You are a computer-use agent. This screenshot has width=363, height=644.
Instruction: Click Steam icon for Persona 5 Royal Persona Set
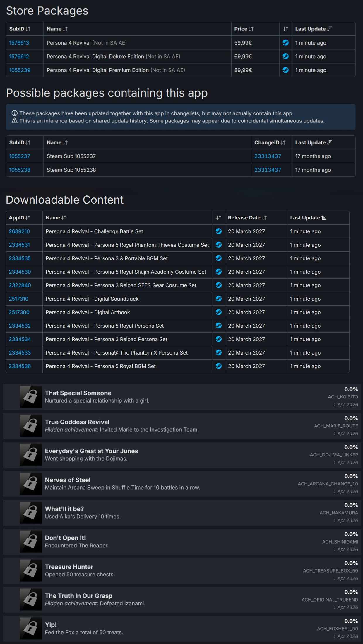click(219, 326)
